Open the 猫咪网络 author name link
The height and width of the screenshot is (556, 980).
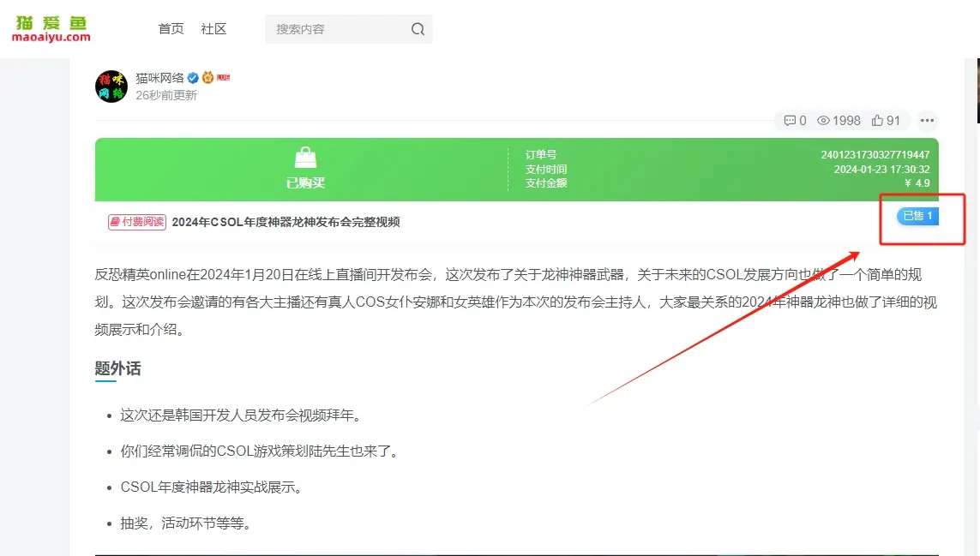pos(159,78)
